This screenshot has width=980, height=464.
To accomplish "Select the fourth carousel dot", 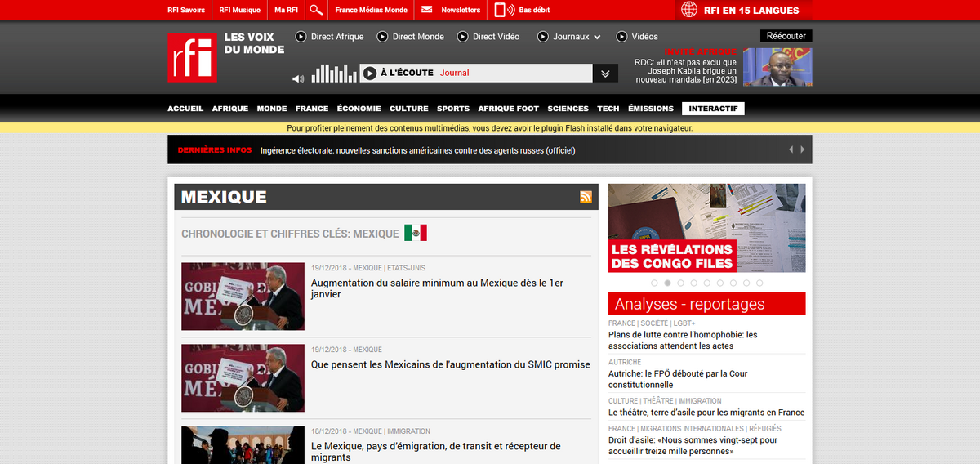I will (x=693, y=283).
